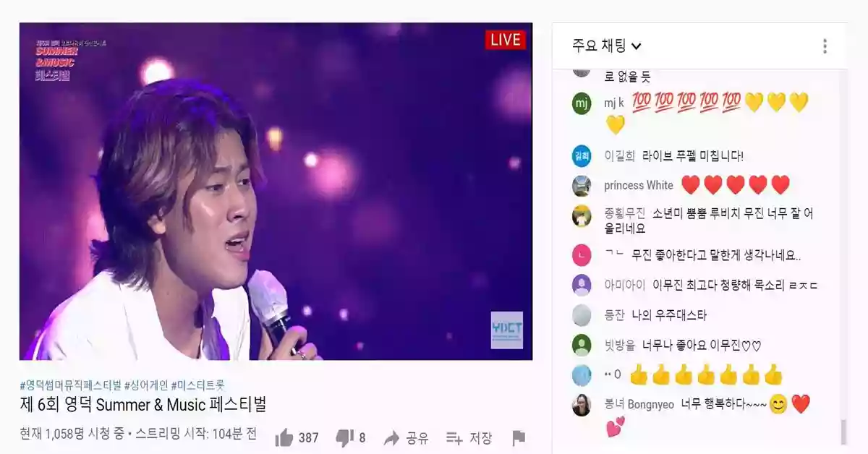
Task: Click 이길희's blue avatar in chat
Action: (582, 156)
